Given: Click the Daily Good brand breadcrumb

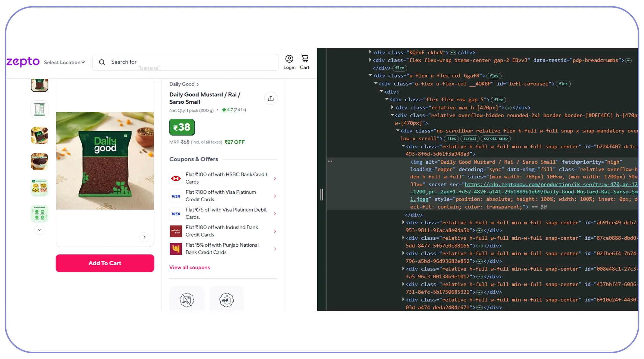Looking at the screenshot, I should point(184,84).
